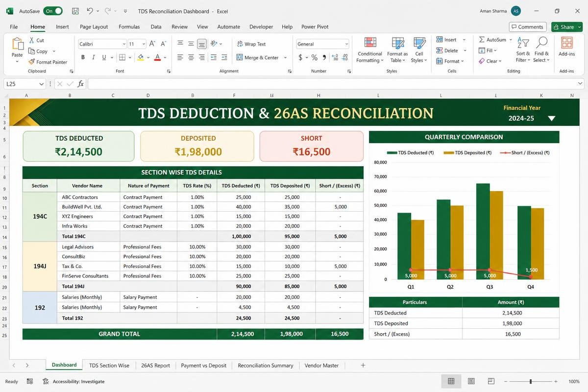Expand the formula bar chevron

click(581, 84)
